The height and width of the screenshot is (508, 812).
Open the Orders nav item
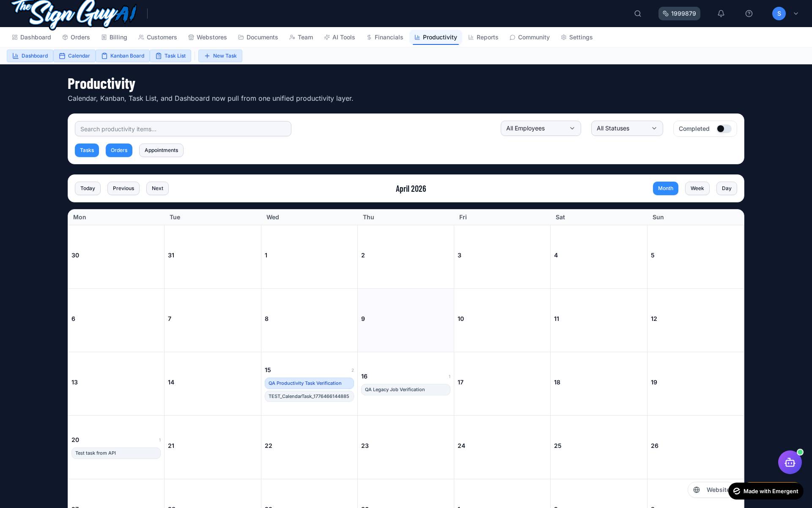pos(76,37)
